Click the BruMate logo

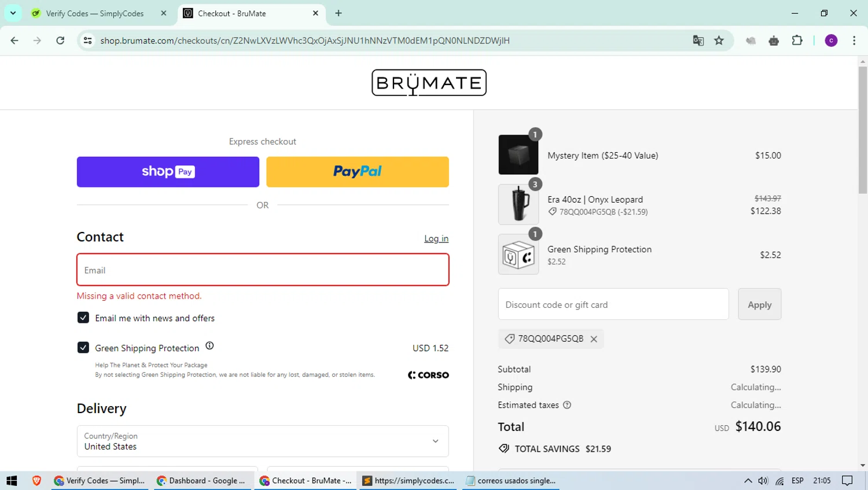point(429,83)
